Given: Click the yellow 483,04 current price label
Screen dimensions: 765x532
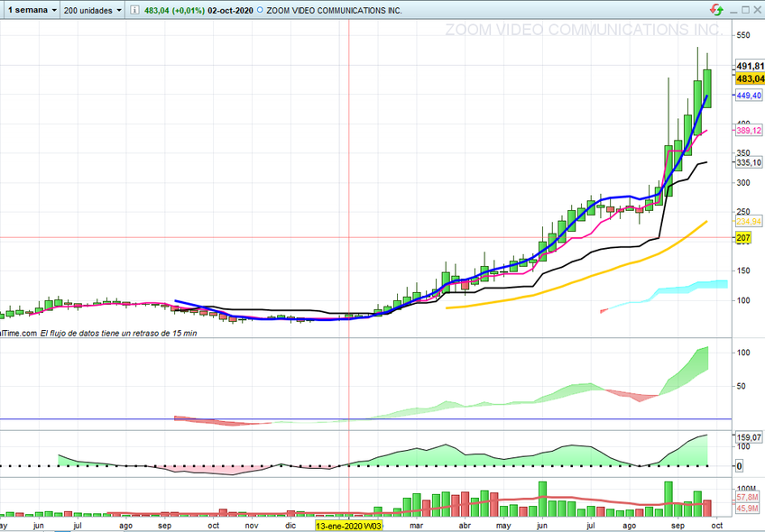Looking at the screenshot, I should pos(750,78).
